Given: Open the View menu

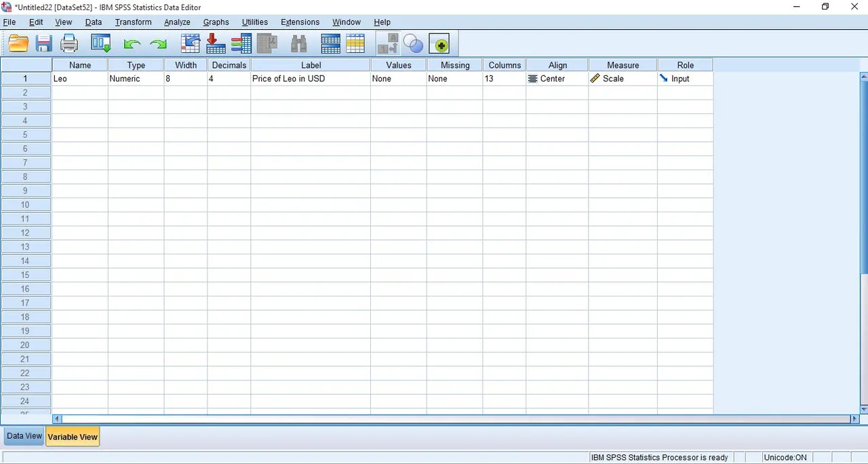Looking at the screenshot, I should (x=64, y=22).
